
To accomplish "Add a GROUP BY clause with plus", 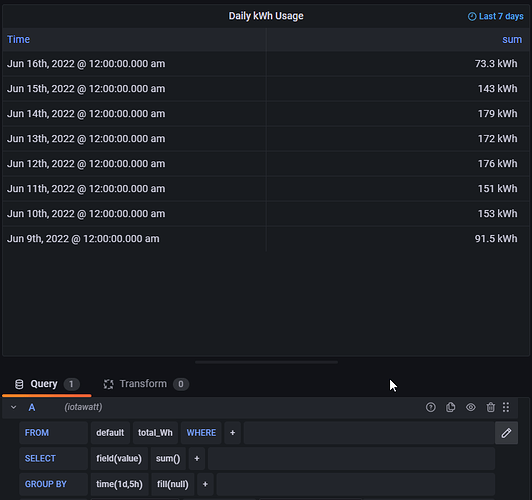I will coord(205,484).
